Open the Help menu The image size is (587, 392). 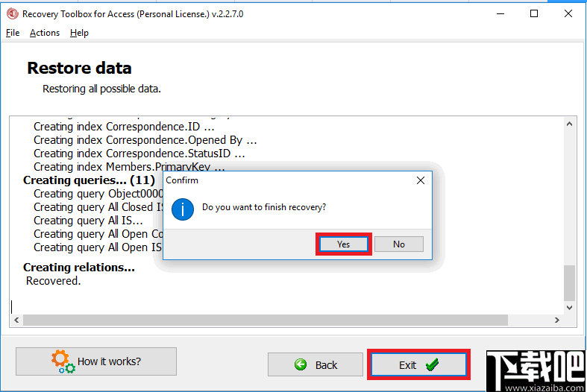[79, 33]
